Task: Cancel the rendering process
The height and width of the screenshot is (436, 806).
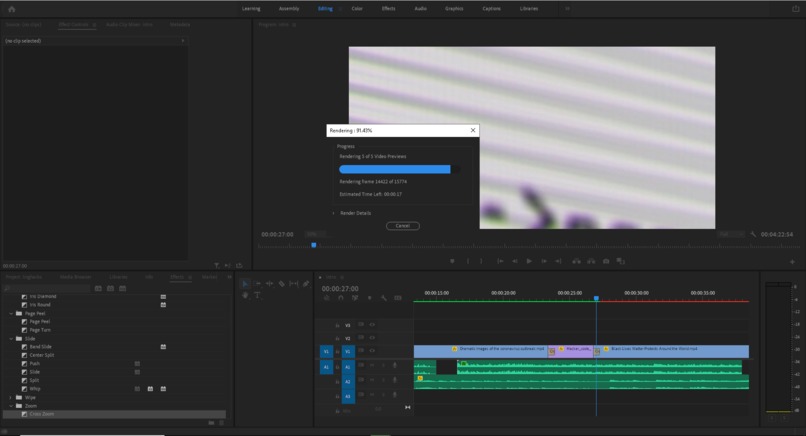Action: pos(402,226)
